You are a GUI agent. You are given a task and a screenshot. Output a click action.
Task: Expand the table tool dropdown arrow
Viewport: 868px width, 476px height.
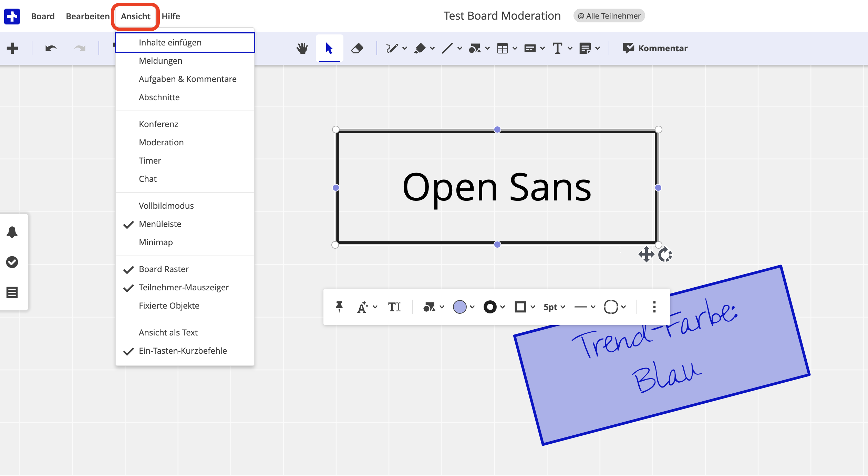[515, 48]
